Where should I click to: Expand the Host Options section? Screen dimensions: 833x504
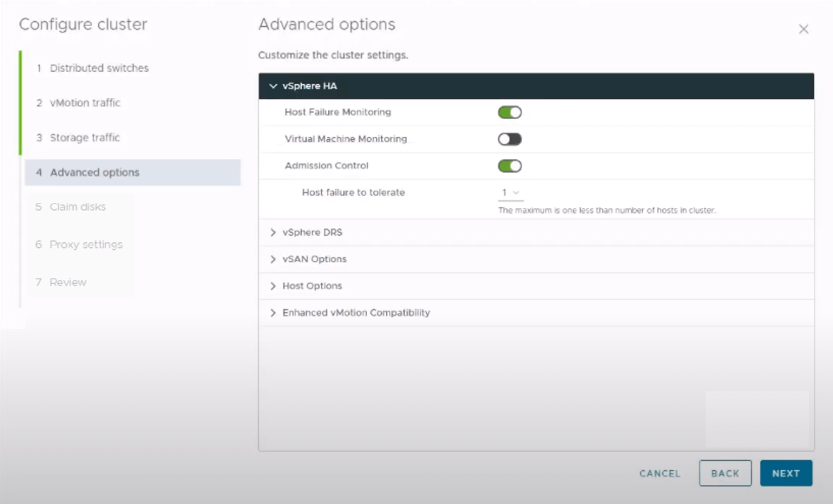coord(536,286)
